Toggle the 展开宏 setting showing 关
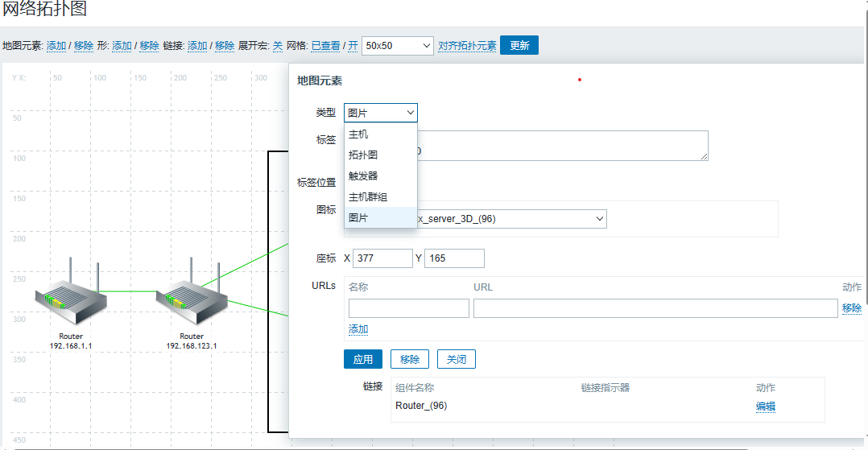The width and height of the screenshot is (868, 450). 278,46
